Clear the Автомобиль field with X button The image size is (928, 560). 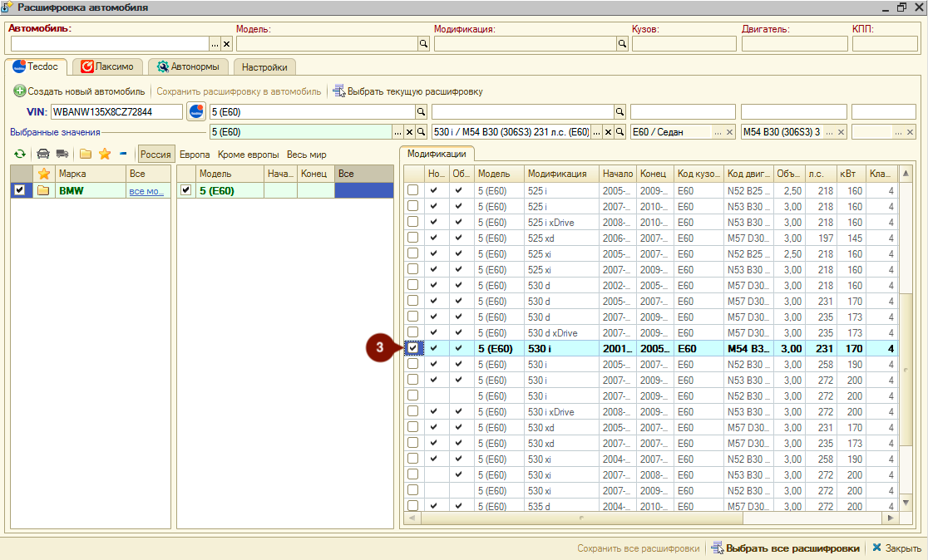point(227,44)
